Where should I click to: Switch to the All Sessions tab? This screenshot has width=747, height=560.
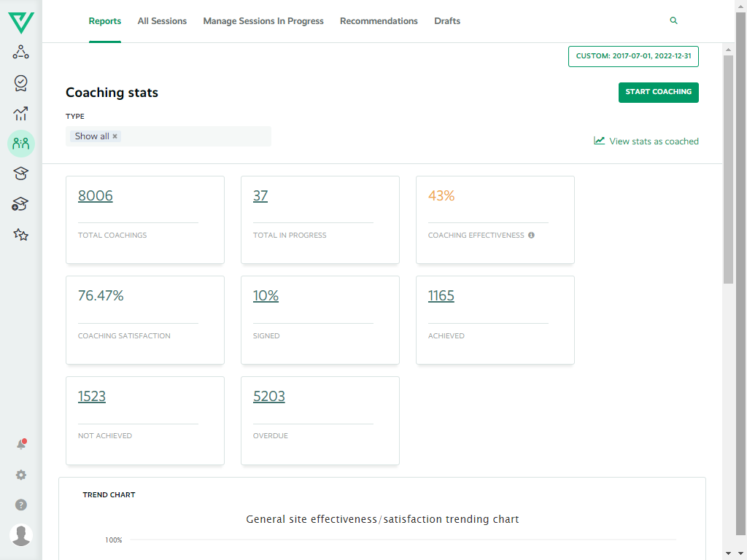[x=162, y=21]
